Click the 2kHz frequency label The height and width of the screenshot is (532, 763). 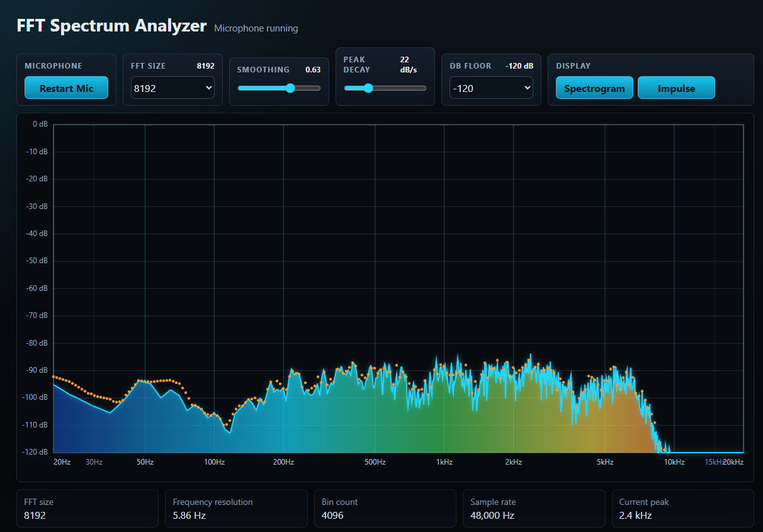513,462
